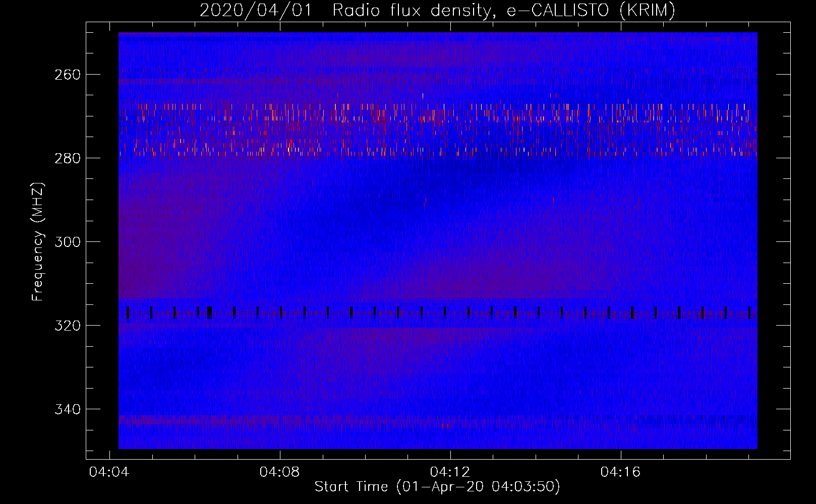Click the 04:08 time tick label
Viewport: 816px width, 504px height.
click(279, 472)
